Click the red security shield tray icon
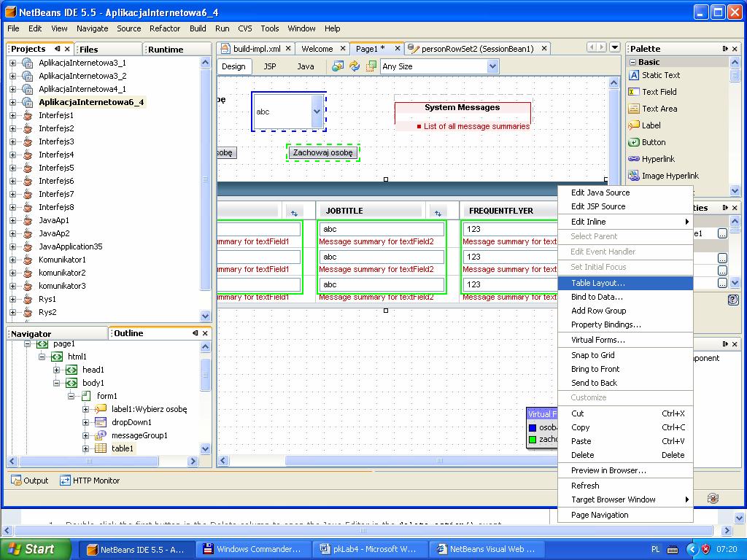747x560 pixels. point(705,549)
